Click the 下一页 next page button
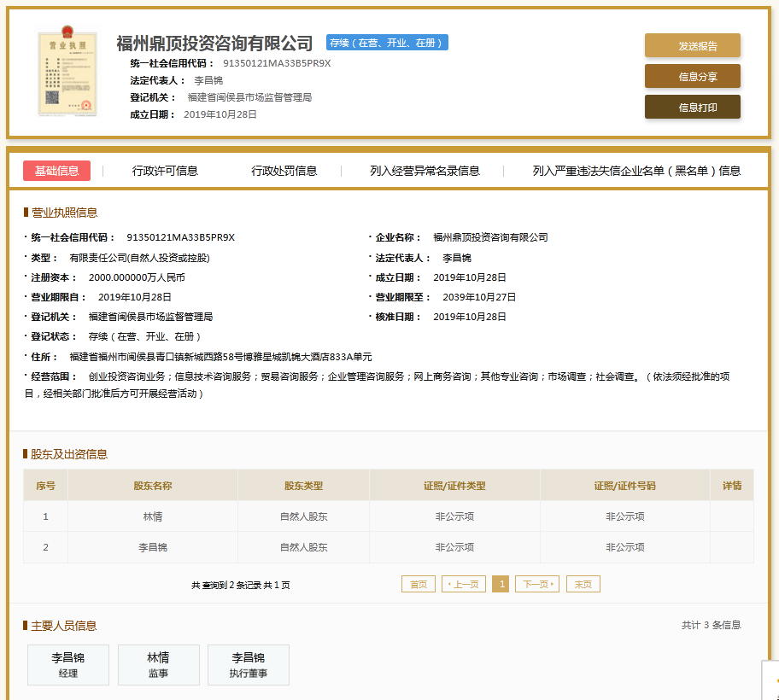 pyautogui.click(x=537, y=585)
